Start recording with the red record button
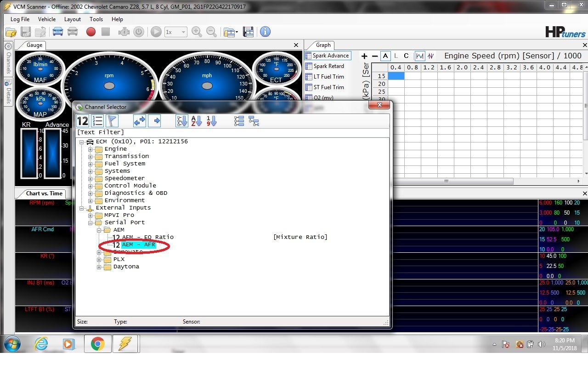588x375 pixels. click(91, 32)
